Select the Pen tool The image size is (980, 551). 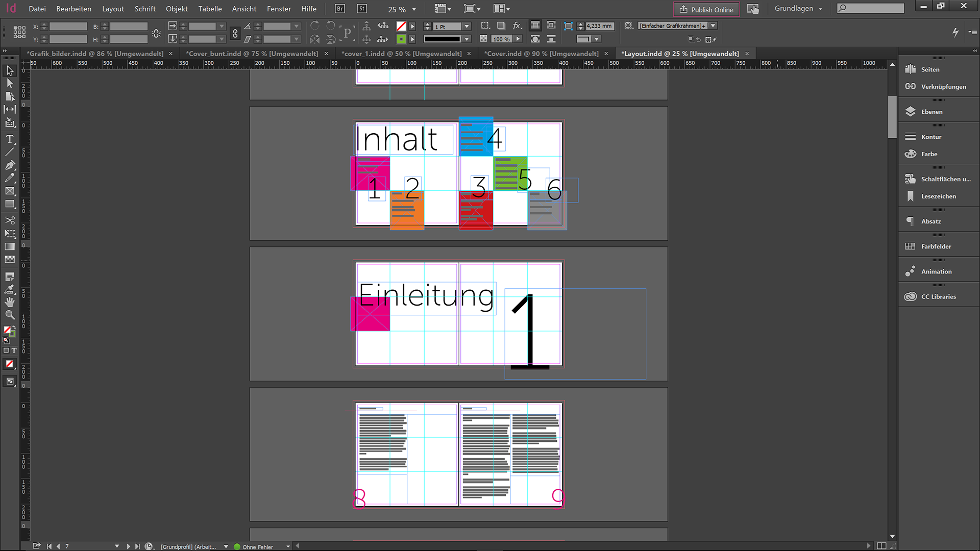pos(10,165)
